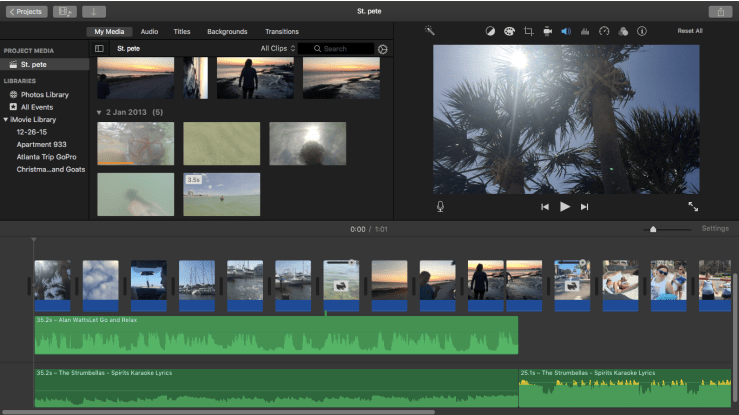
Task: Click the magic wand auto-enhance icon
Action: coord(430,31)
